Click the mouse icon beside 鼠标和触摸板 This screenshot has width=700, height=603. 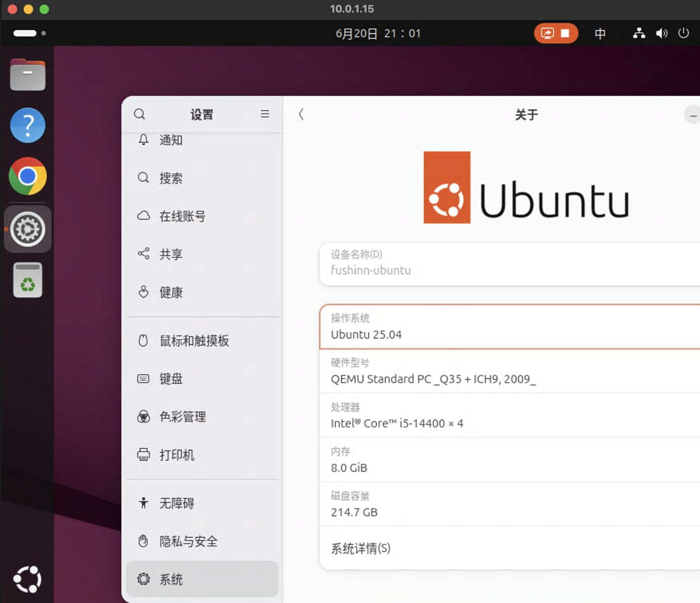click(x=144, y=341)
